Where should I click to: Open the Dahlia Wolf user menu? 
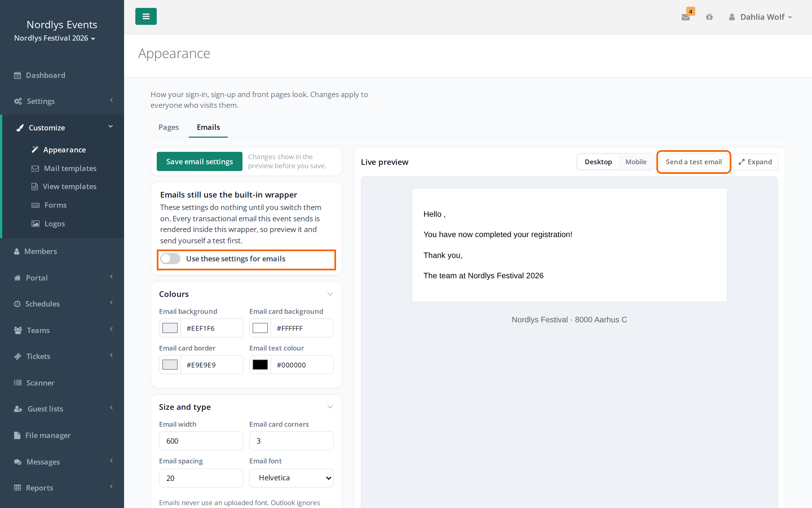click(x=760, y=17)
